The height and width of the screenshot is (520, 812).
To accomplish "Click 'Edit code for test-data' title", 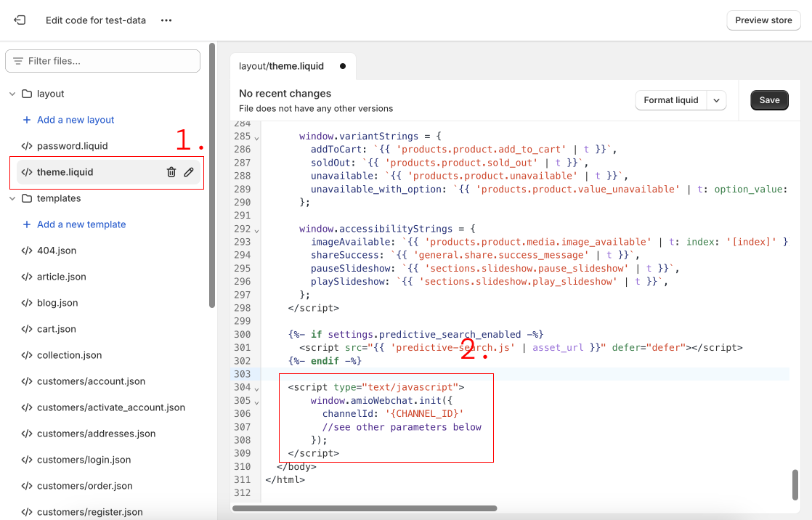I will 96,20.
